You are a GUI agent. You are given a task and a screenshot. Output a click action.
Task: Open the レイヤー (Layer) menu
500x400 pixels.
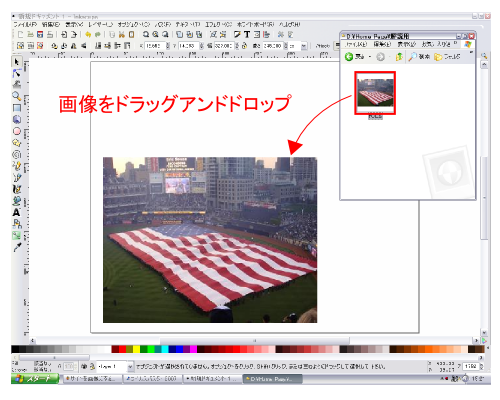(x=100, y=25)
